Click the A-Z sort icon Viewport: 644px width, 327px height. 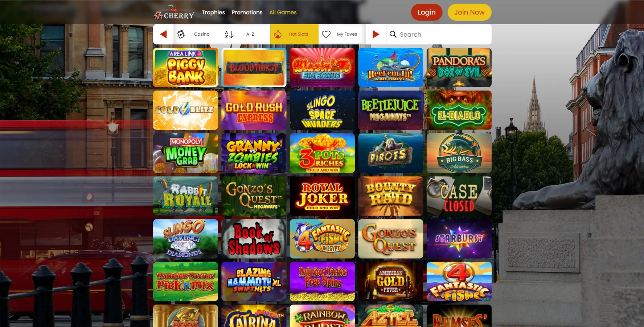(x=229, y=34)
